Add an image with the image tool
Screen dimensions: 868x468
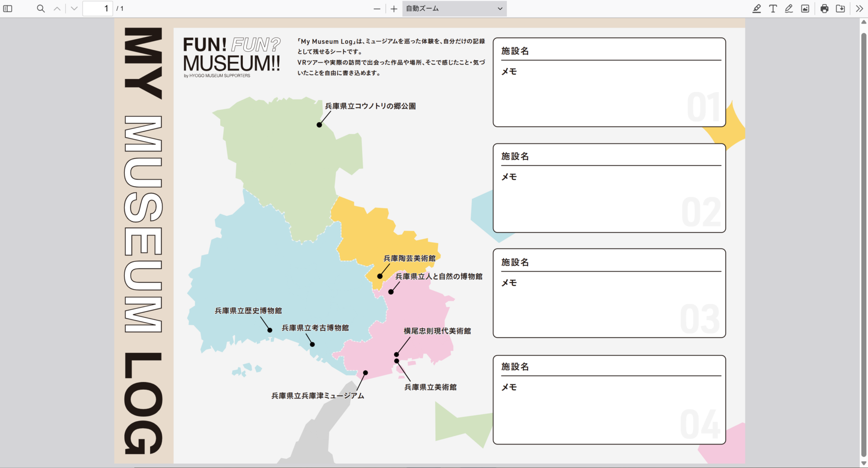805,9
